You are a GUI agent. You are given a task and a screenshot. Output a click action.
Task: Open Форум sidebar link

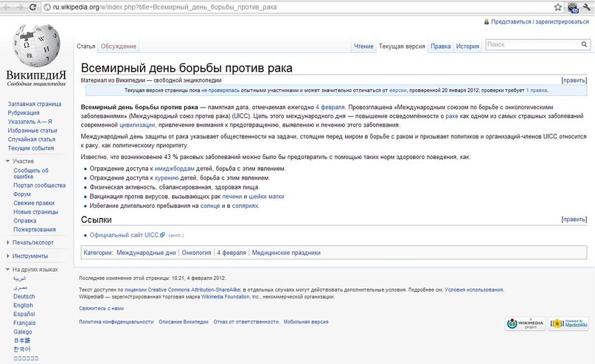[x=22, y=194]
